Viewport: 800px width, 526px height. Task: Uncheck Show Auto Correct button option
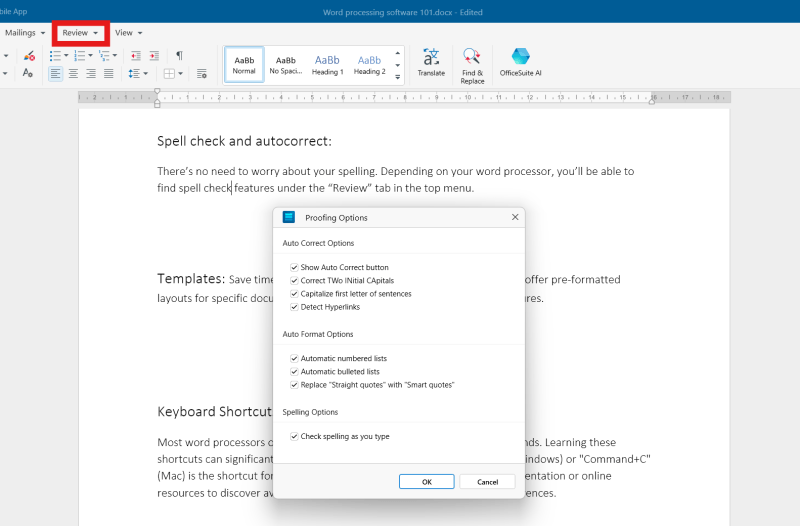[294, 268]
